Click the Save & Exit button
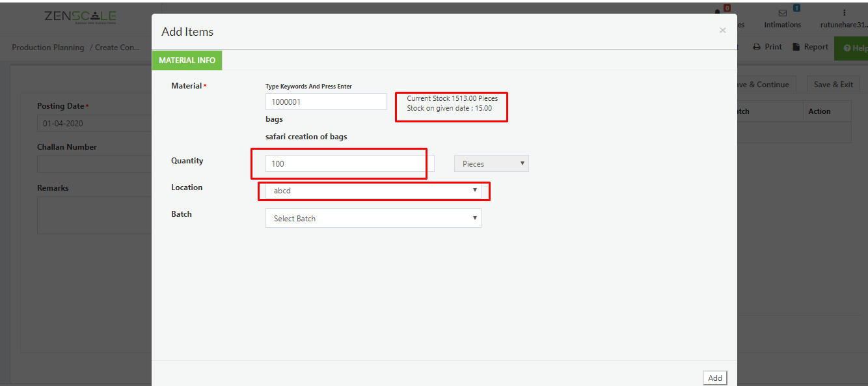Viewport: 868px width, 386px height. [833, 84]
